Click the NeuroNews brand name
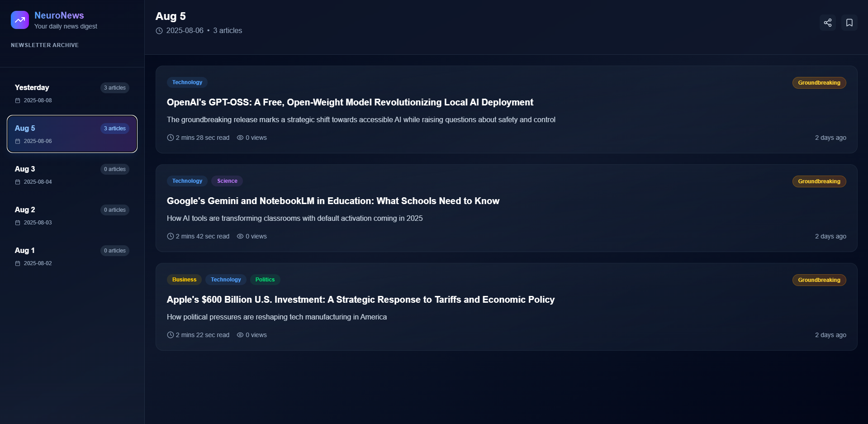This screenshot has width=868, height=424. (59, 15)
